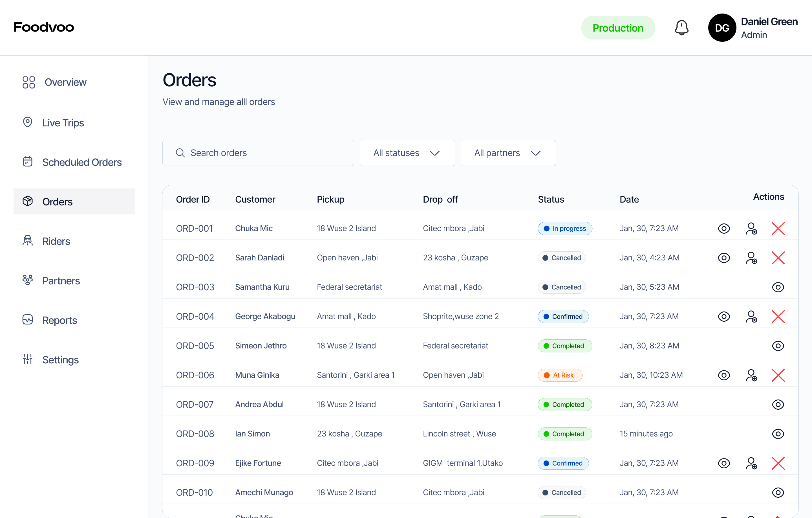The height and width of the screenshot is (518, 812).
Task: View details of order ORD-010 eye icon
Action: [x=778, y=493]
